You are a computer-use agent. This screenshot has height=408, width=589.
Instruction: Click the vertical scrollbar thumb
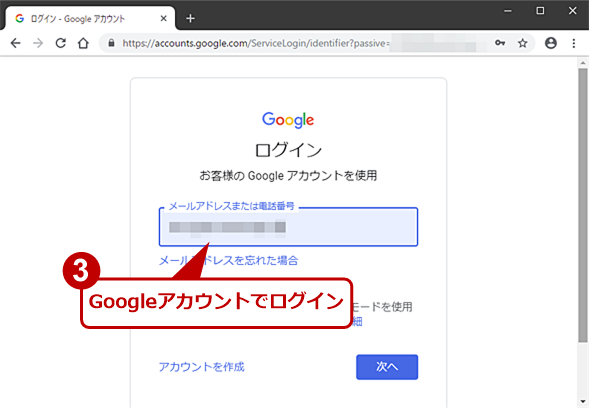click(x=583, y=205)
